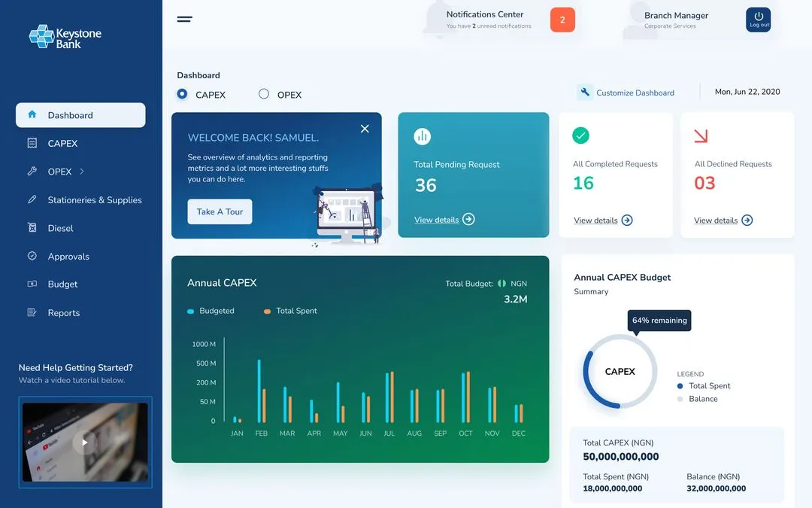Click the 18,000,000,000 Total Spent value

(x=613, y=488)
